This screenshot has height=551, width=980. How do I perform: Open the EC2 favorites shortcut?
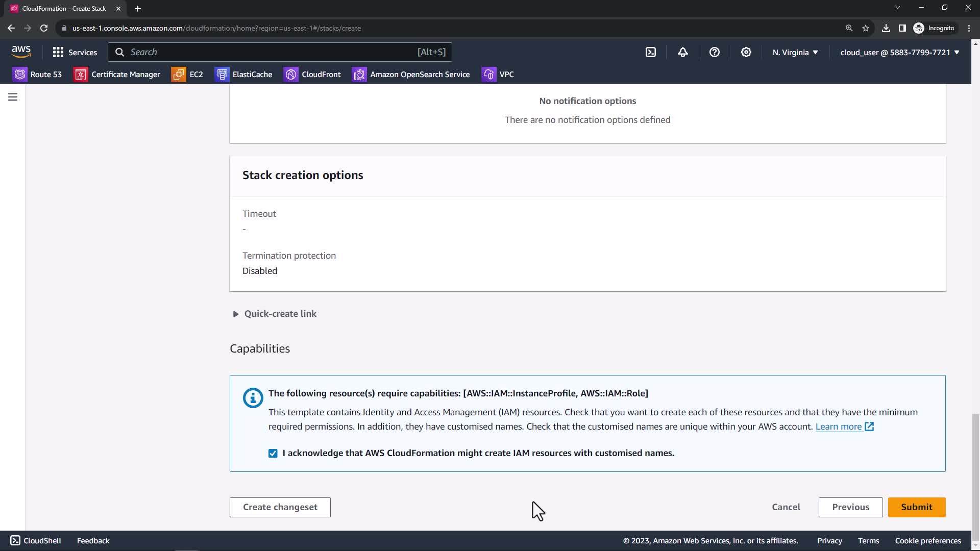coord(187,74)
